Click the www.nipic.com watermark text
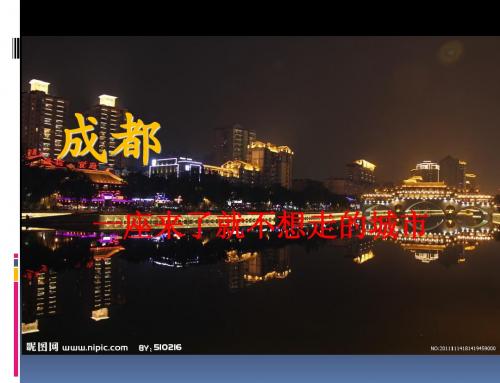 pyautogui.click(x=95, y=348)
